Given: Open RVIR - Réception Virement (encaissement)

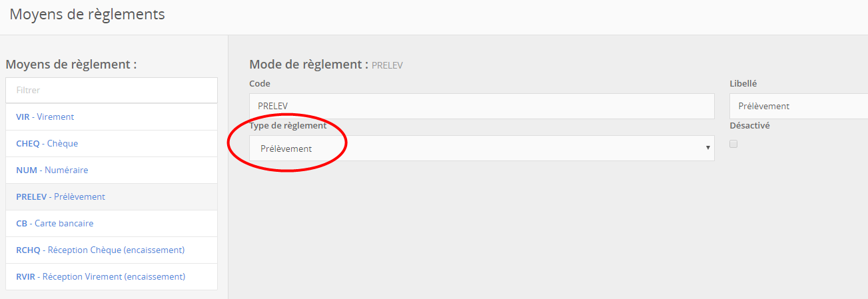Looking at the screenshot, I should 101,276.
